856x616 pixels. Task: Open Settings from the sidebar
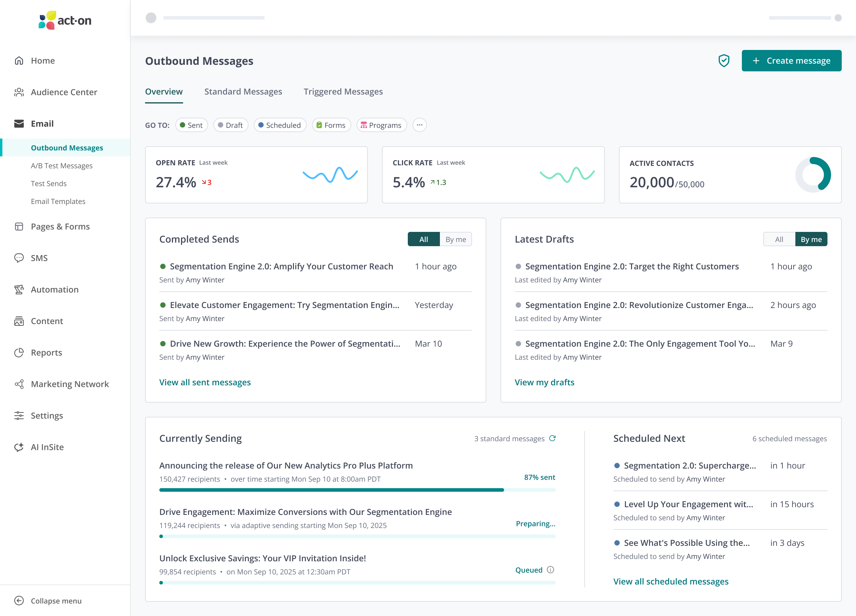[x=39, y=416]
